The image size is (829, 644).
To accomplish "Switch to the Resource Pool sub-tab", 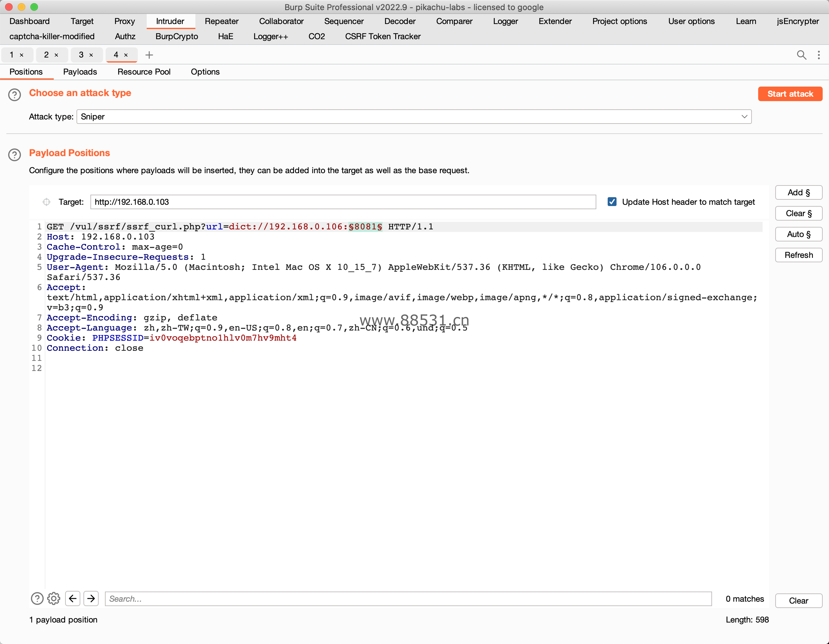I will [x=144, y=72].
